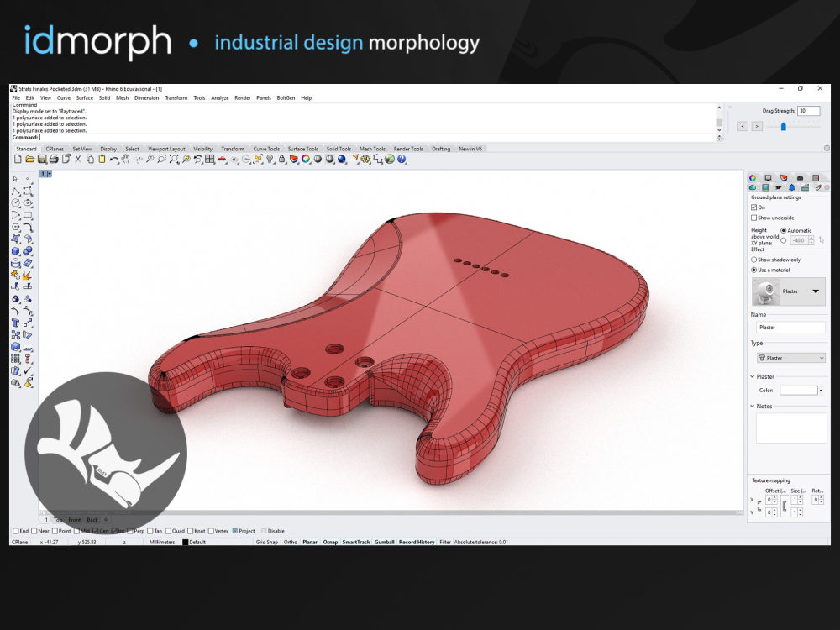Switch to the Solid Tools tab
Viewport: 840px width, 630px height.
coord(339,149)
